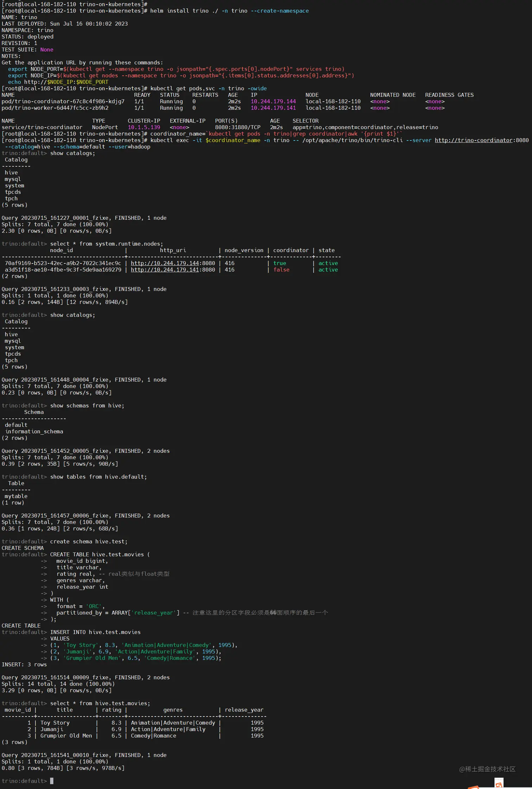Focus the final trino:default> prompt cursor

52,781
